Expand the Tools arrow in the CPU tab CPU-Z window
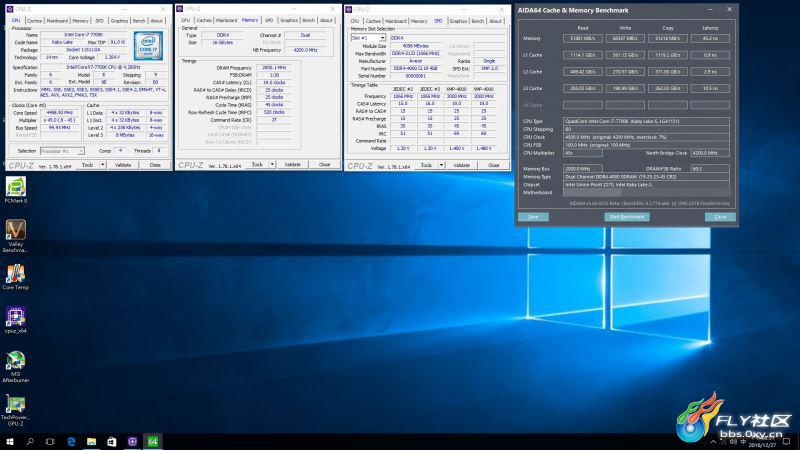 pyautogui.click(x=103, y=165)
